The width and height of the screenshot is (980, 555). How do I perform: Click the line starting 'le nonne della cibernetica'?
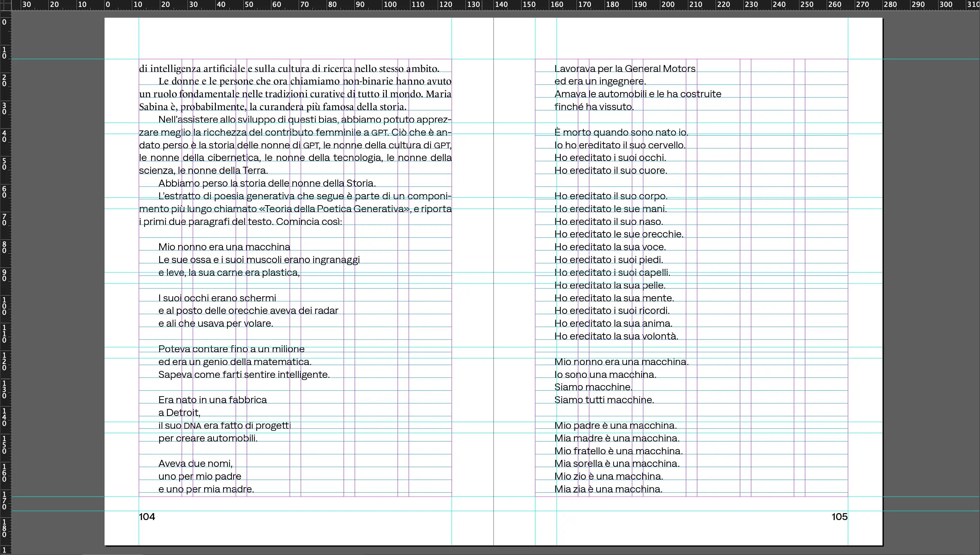295,157
